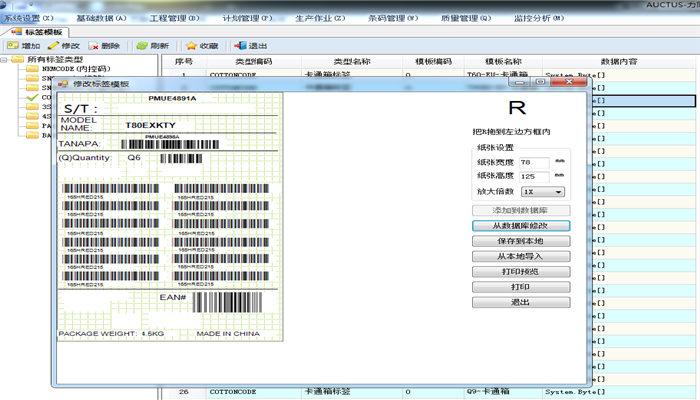Click the 退出 (exit) toolbar icon

click(241, 46)
